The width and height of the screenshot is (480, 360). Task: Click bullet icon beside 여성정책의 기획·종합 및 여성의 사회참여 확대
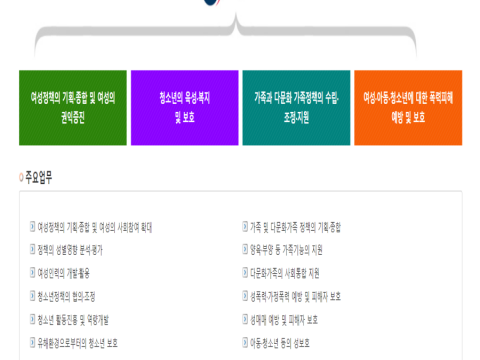click(32, 227)
